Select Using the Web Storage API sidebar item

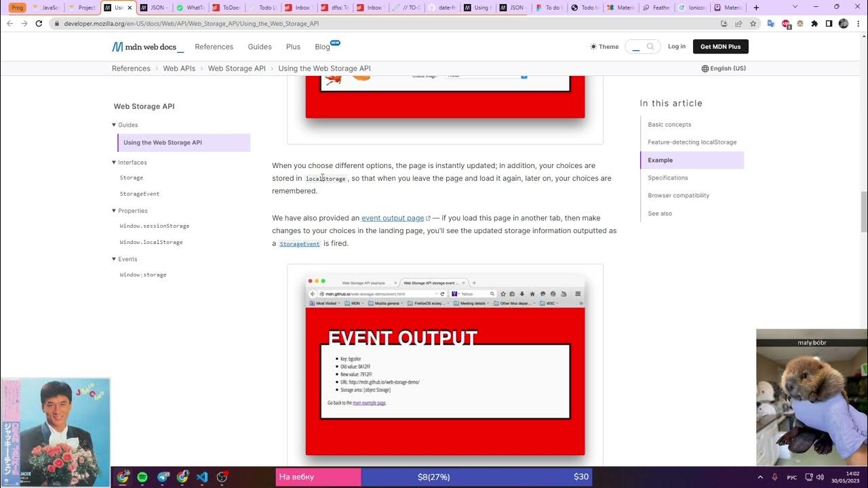pyautogui.click(x=184, y=142)
